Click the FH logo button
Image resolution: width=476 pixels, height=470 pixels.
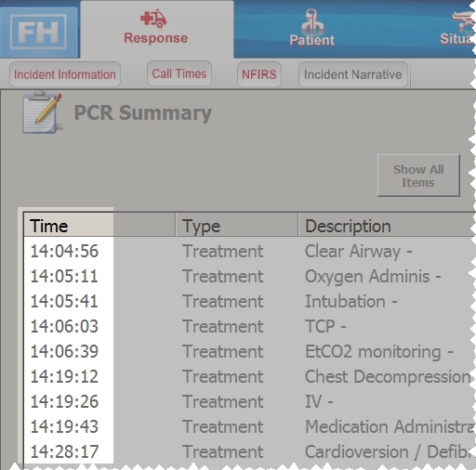[39, 33]
